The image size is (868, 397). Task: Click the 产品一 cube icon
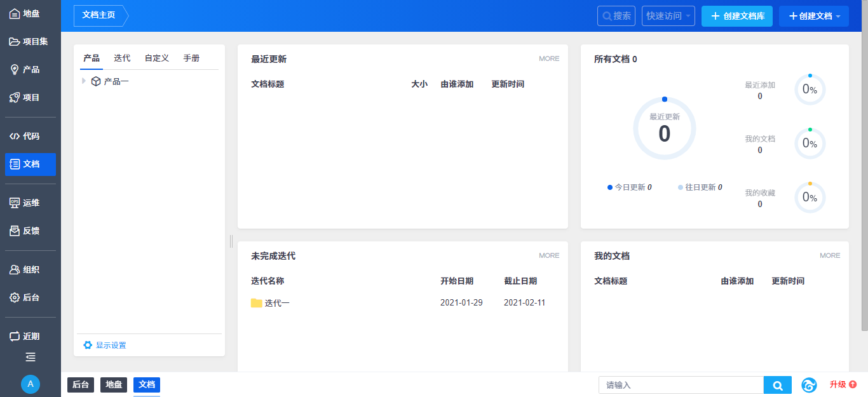tap(96, 81)
